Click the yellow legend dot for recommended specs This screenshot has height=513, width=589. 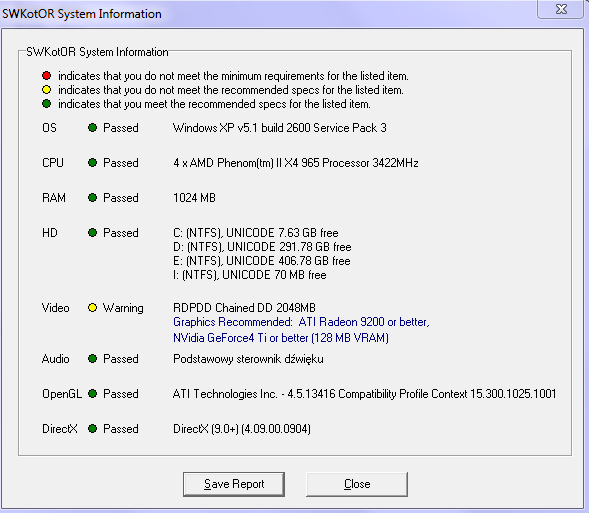[x=47, y=90]
